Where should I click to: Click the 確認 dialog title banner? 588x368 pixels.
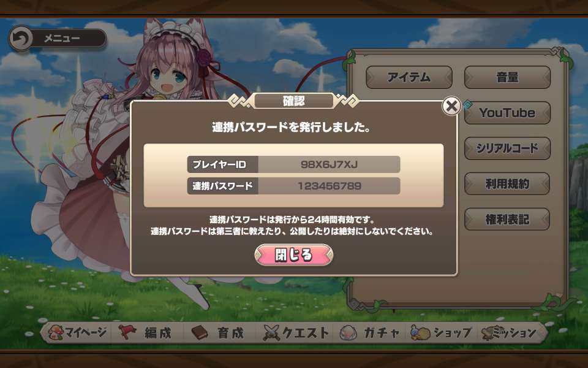[x=293, y=101]
